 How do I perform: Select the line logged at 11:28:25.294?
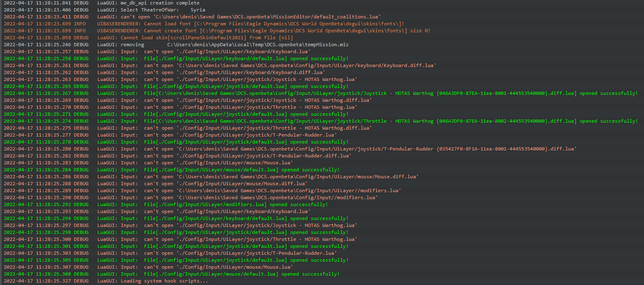tap(176, 218)
